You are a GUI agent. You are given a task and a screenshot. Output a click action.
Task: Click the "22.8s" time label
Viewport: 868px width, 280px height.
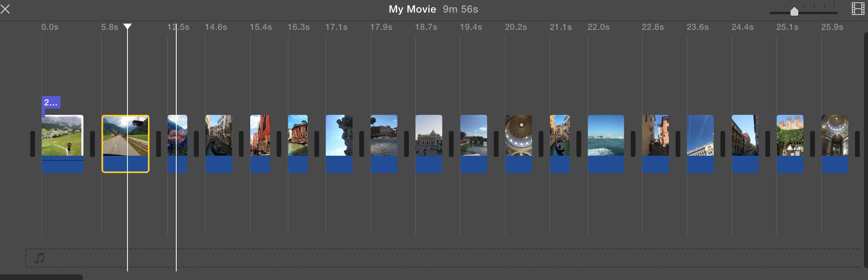coord(653,27)
